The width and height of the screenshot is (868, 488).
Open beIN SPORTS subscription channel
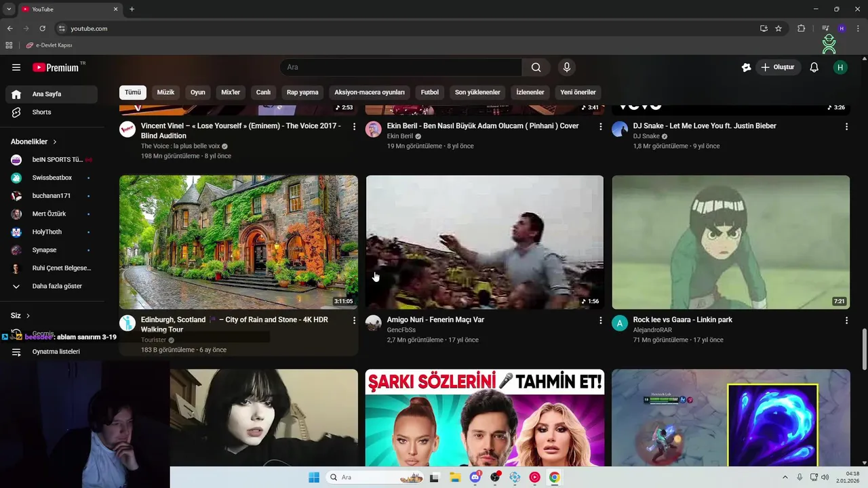[x=52, y=160]
